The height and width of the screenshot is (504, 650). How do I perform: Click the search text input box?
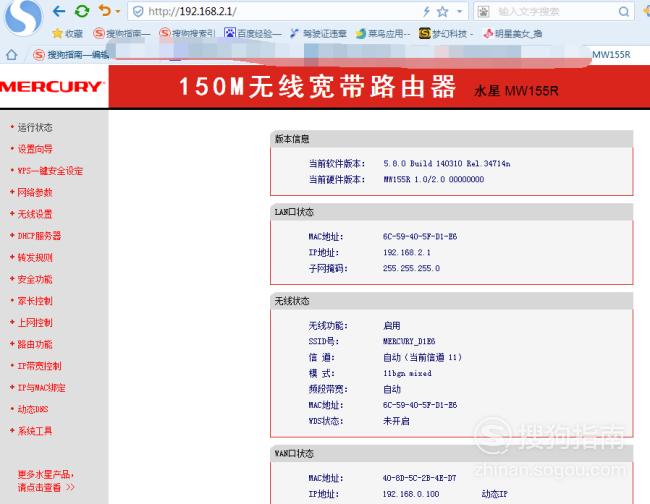553,12
